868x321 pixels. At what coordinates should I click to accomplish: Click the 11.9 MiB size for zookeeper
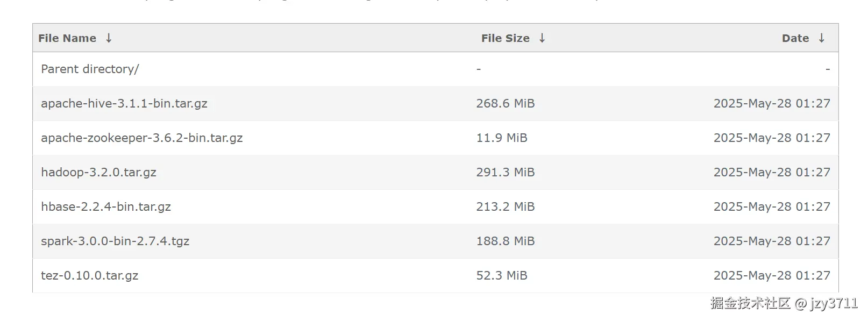[x=501, y=138]
